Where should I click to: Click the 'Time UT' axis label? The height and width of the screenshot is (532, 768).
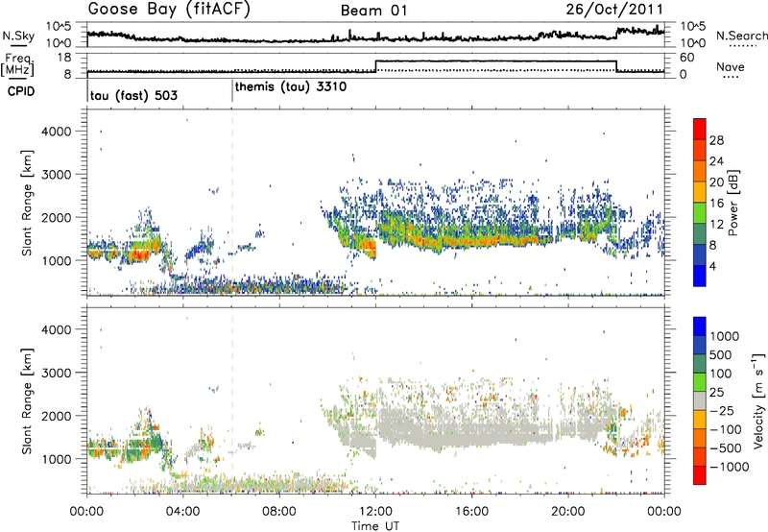click(375, 526)
